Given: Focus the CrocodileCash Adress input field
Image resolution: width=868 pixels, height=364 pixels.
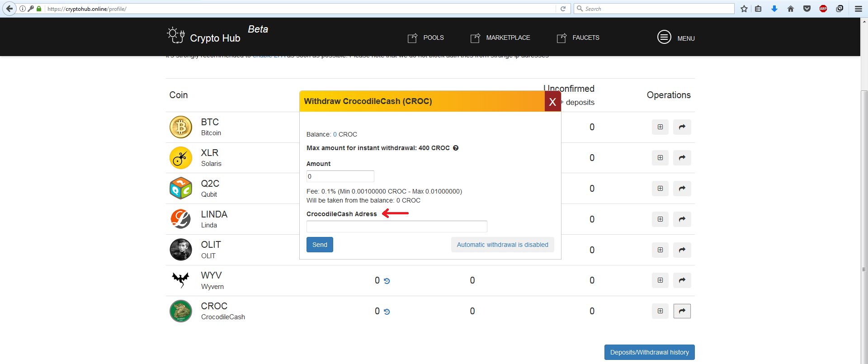Looking at the screenshot, I should pyautogui.click(x=396, y=227).
